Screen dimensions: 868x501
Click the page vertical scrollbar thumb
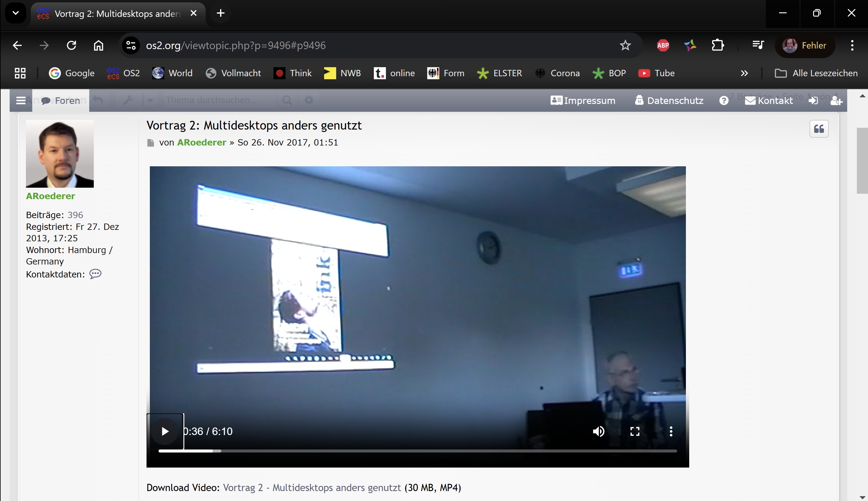point(862,161)
